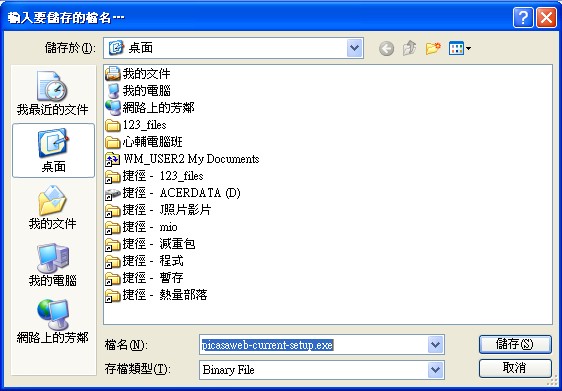
Task: Click the Back navigation arrow icon
Action: [386, 48]
